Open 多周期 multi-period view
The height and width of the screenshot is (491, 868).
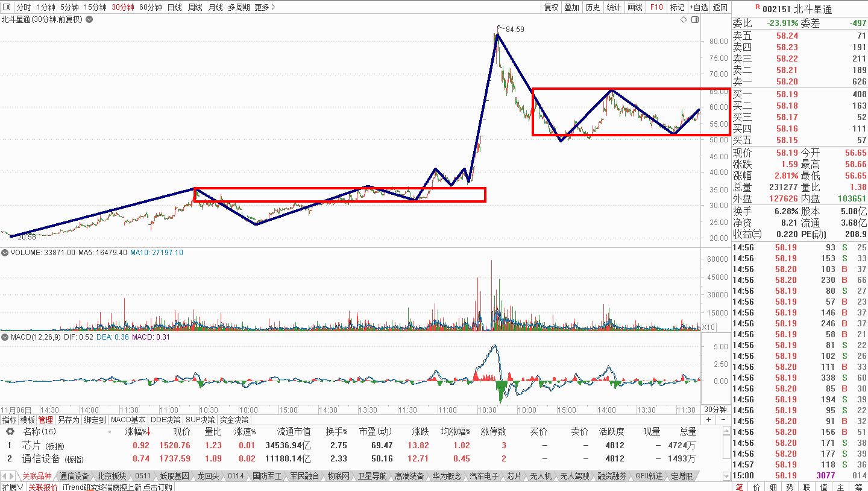(x=238, y=7)
